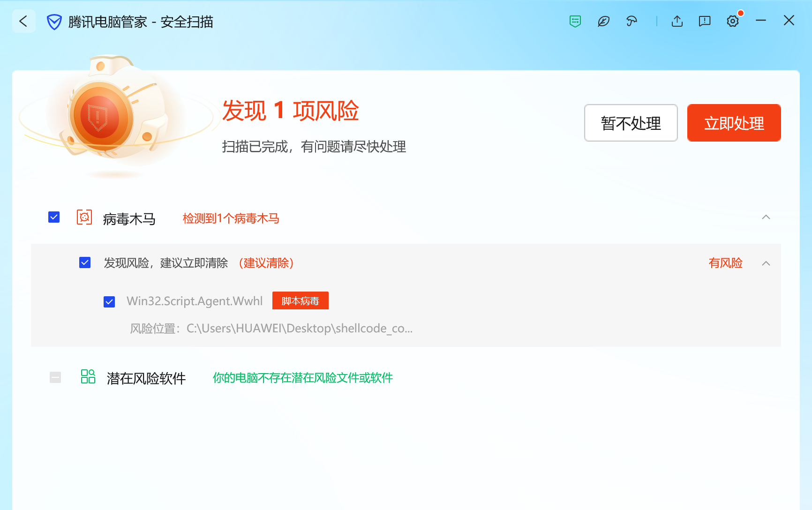The height and width of the screenshot is (510, 812).
Task: Click the 检测到1个病毒木马 text
Action: coord(231,218)
